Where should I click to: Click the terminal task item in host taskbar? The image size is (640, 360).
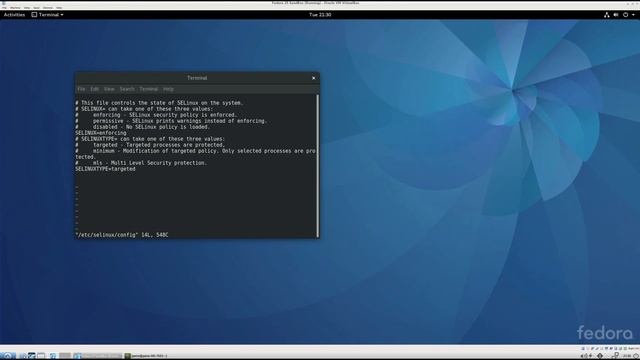click(146, 356)
